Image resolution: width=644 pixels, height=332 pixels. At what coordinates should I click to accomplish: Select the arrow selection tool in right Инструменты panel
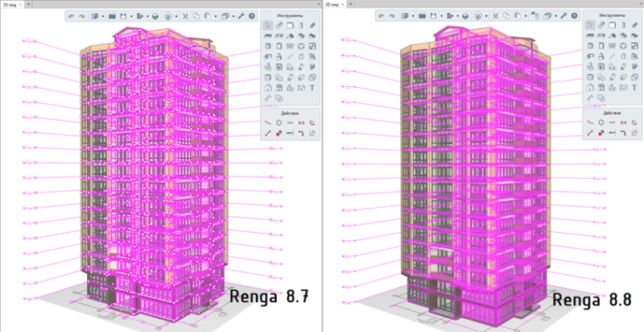click(589, 26)
